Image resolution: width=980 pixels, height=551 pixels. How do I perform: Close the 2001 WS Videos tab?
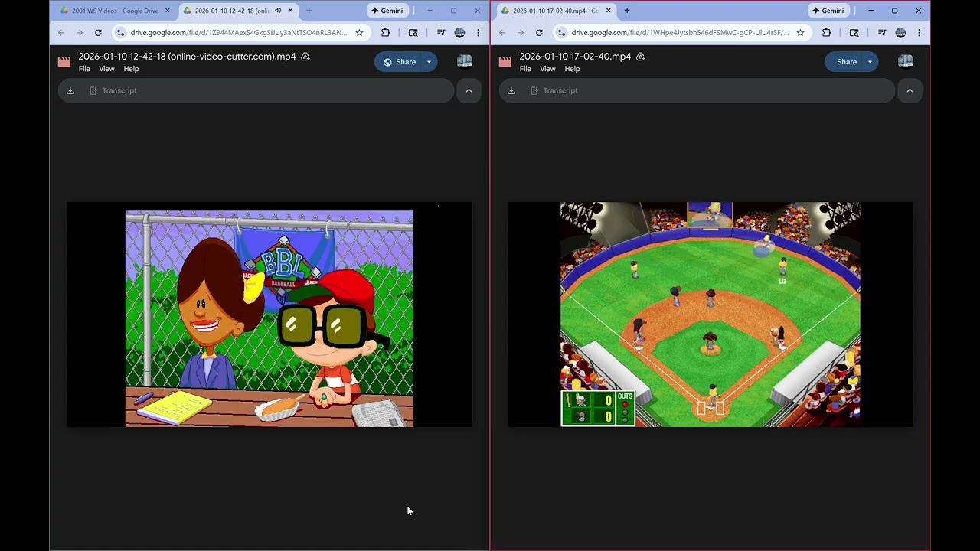(168, 11)
